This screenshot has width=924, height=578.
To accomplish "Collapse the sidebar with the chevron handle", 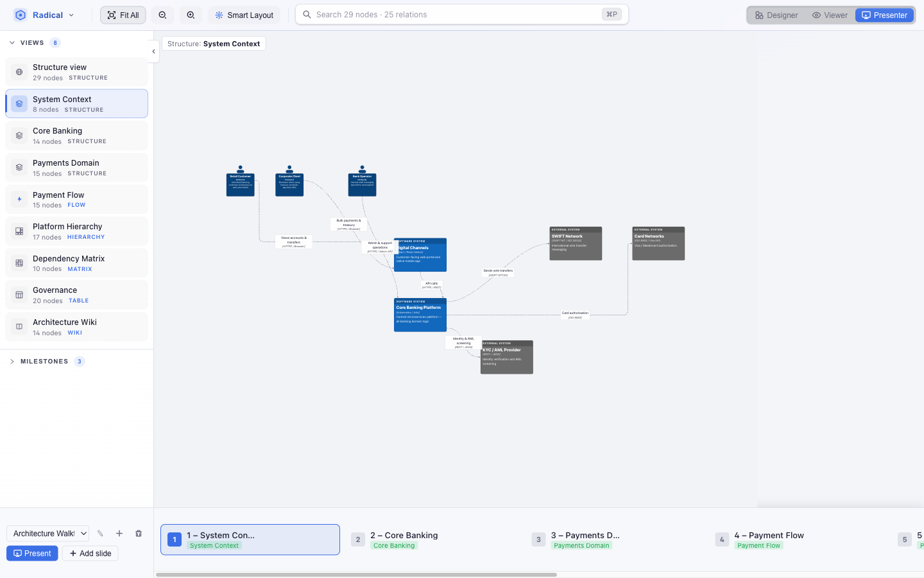I will (x=153, y=51).
